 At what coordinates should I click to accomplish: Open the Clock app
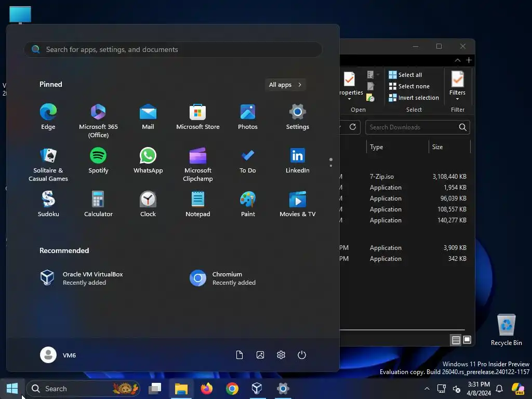click(x=148, y=204)
